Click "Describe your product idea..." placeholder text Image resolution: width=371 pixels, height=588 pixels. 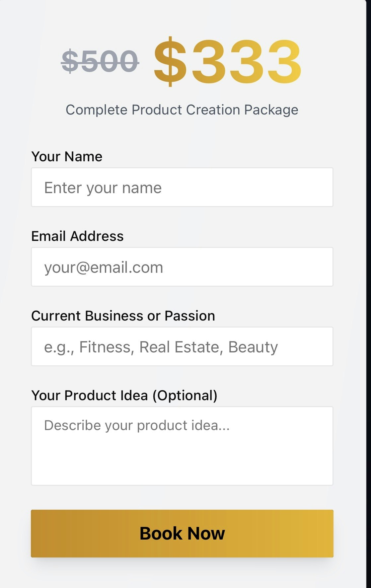point(137,425)
